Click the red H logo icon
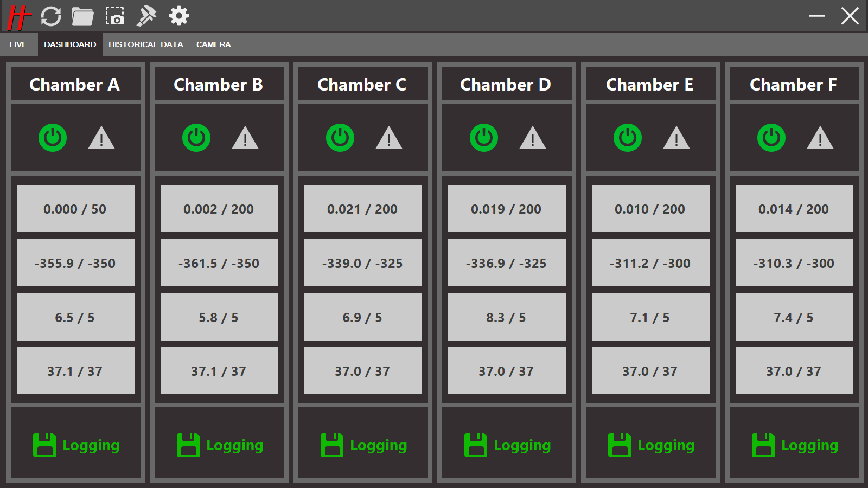 tap(19, 16)
